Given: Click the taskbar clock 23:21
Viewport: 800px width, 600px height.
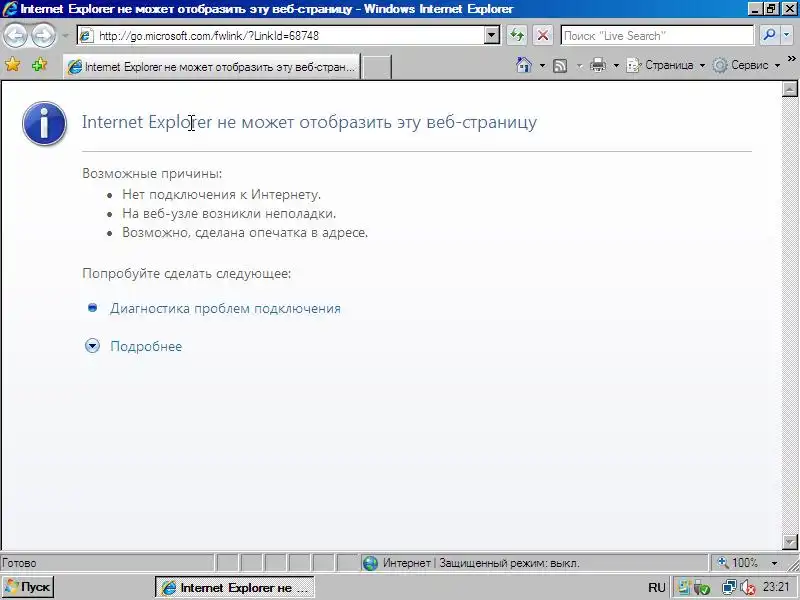Looking at the screenshot, I should pos(776,587).
